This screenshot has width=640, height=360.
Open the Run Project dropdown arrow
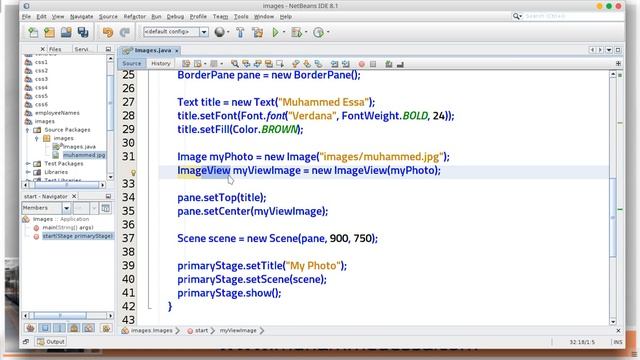click(x=284, y=32)
